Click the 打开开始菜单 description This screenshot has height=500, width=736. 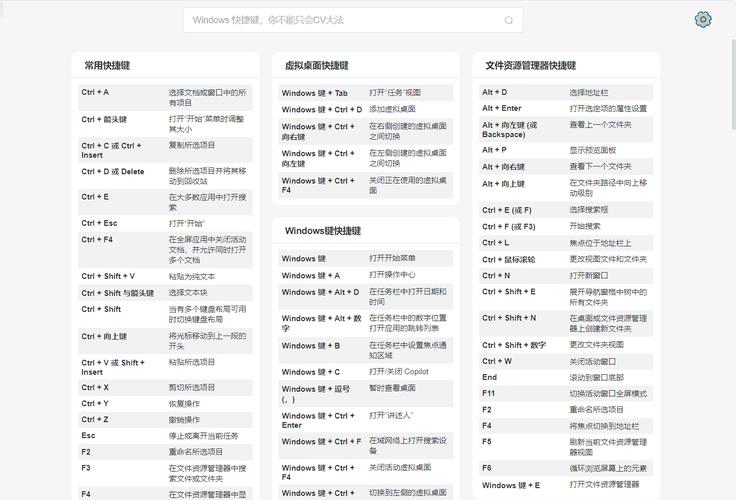click(392, 258)
